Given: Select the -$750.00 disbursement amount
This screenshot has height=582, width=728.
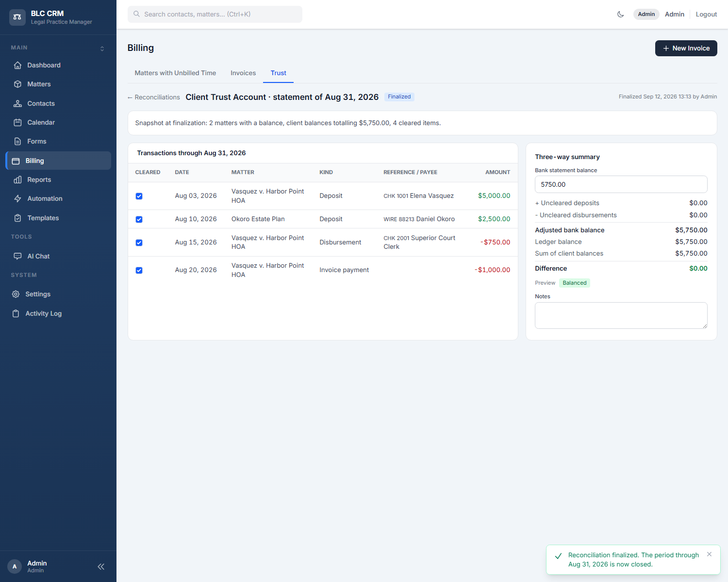Looking at the screenshot, I should point(495,242).
